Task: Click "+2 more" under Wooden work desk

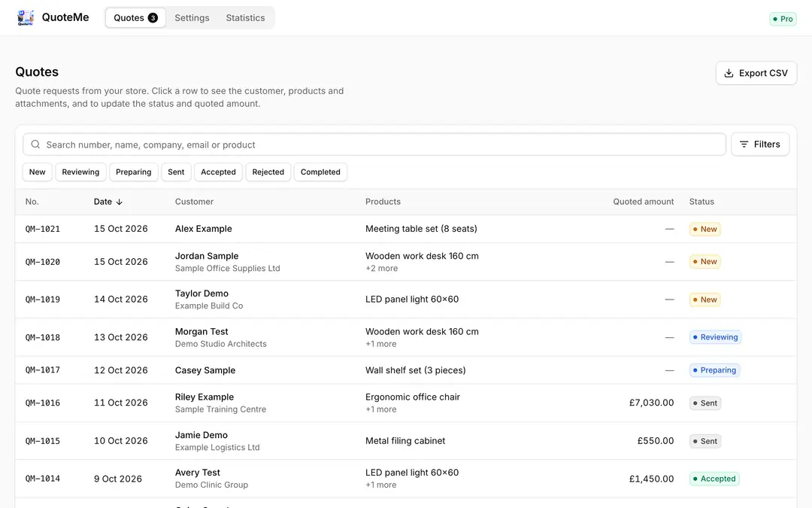Action: [x=382, y=269]
